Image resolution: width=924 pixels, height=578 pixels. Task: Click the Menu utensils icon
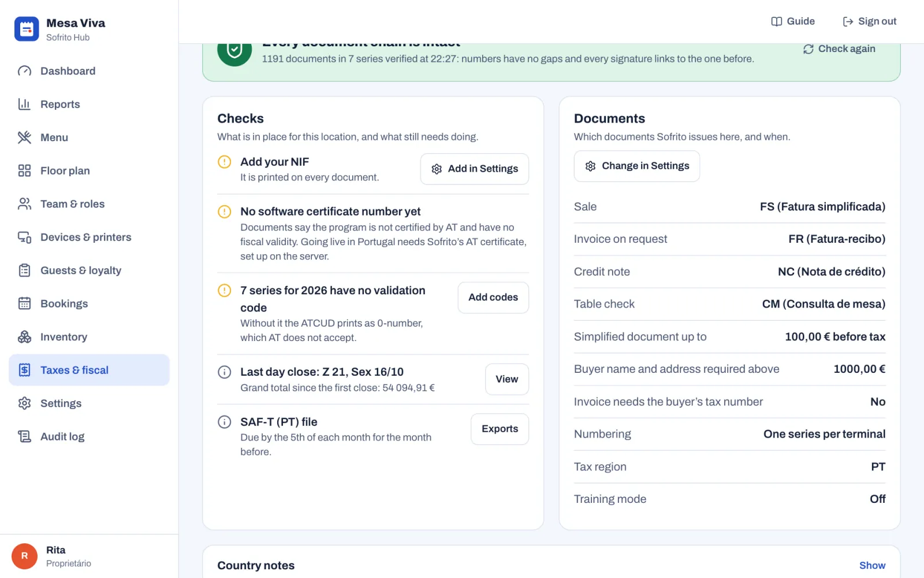pos(24,138)
